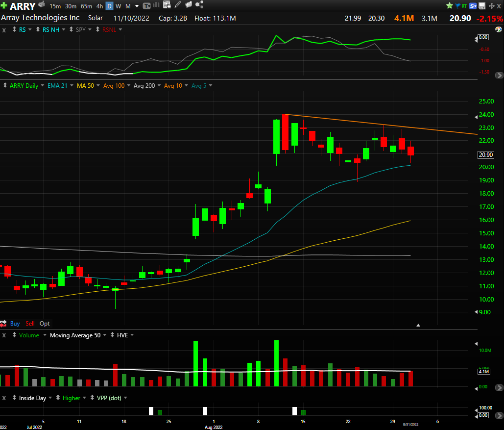Close the Volume pane with x

click(4, 335)
